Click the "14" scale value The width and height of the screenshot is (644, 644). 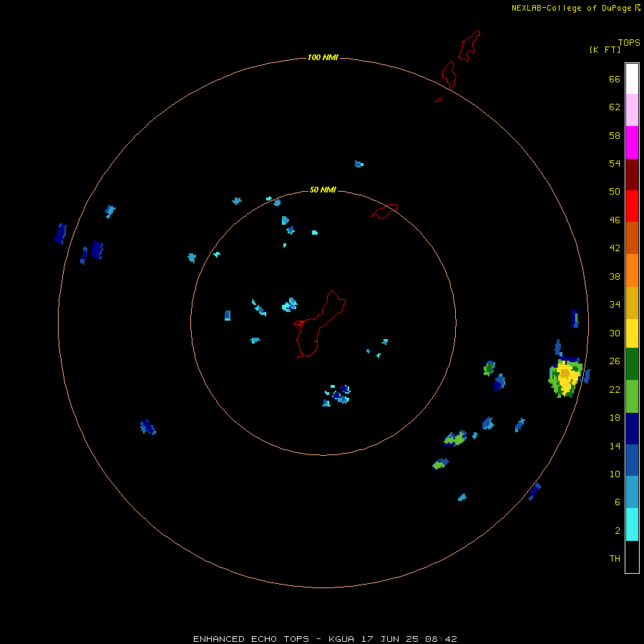pos(615,446)
